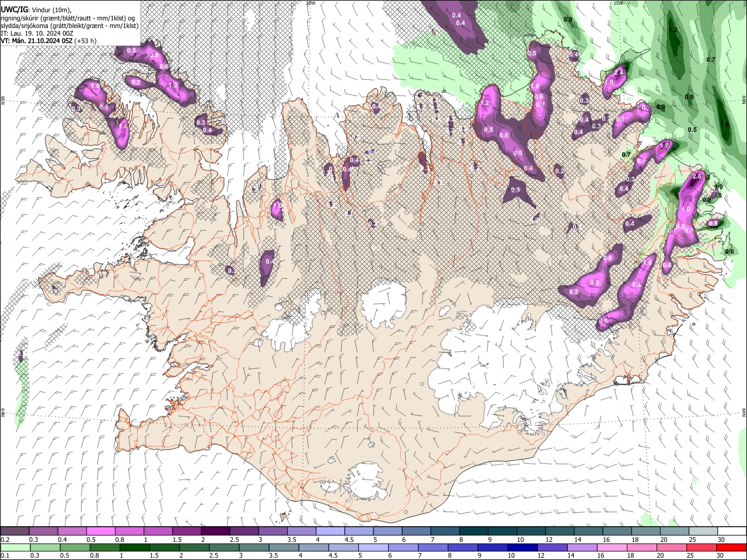Click the 'IT: Lau. 19. 10. 2024 00Z' line

click(x=37, y=33)
